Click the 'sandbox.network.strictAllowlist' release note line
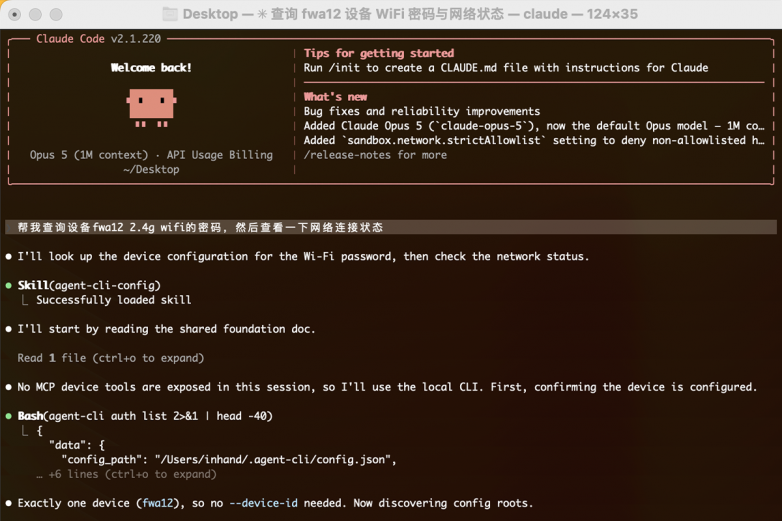This screenshot has height=521, width=782. coord(534,141)
